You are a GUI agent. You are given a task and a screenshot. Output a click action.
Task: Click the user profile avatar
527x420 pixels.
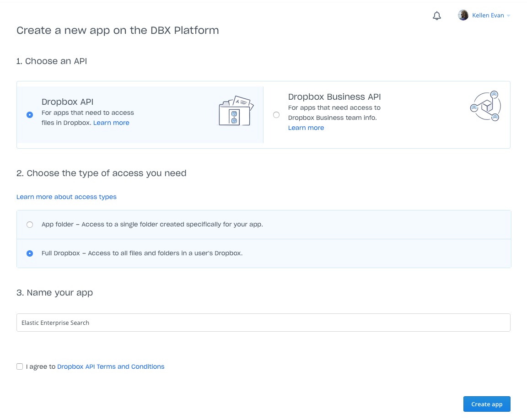pyautogui.click(x=463, y=16)
